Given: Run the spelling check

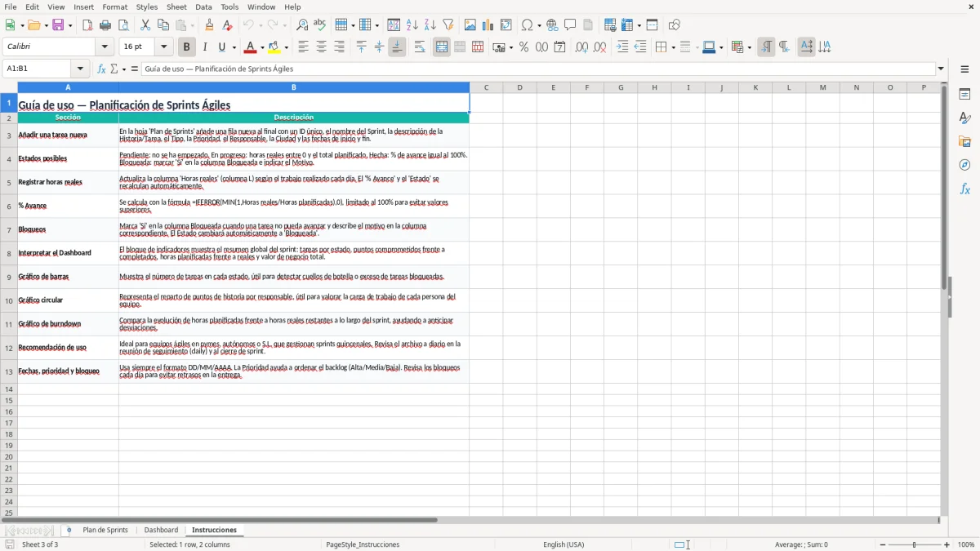Looking at the screenshot, I should pos(320,25).
